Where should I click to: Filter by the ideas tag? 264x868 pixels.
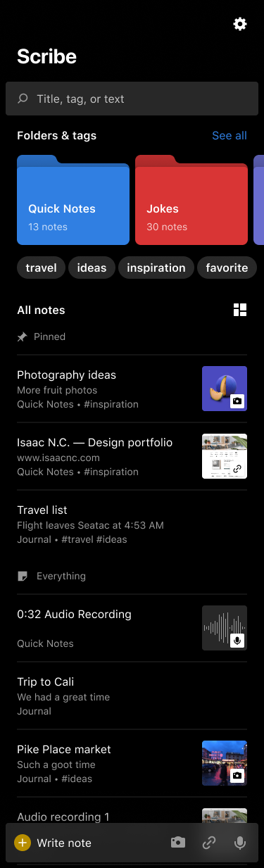[92, 268]
